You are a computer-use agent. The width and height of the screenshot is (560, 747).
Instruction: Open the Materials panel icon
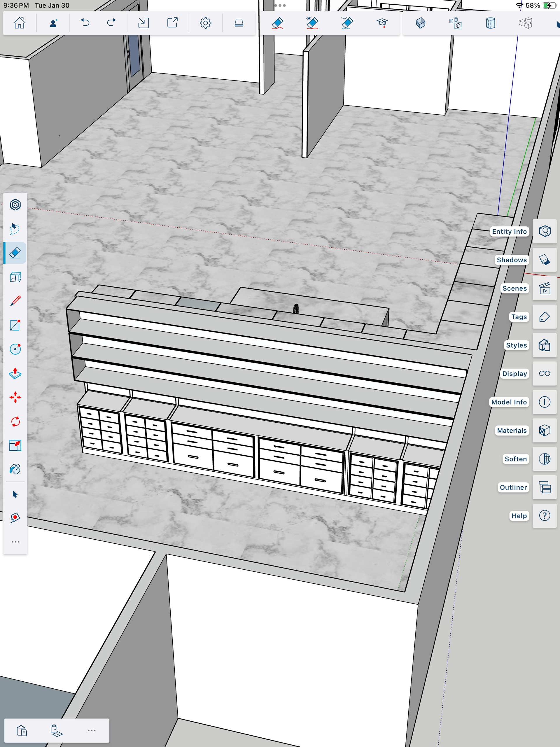coord(544,431)
